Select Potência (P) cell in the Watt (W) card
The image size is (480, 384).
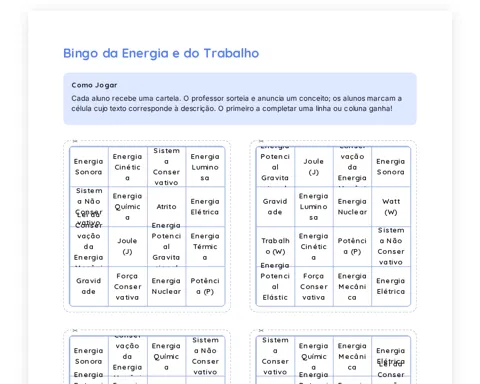pos(352,247)
